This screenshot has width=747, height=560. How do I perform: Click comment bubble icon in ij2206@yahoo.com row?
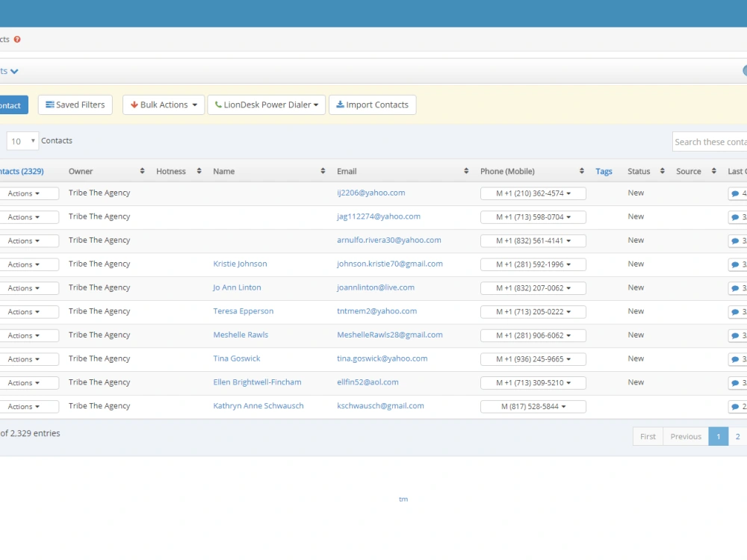point(735,193)
